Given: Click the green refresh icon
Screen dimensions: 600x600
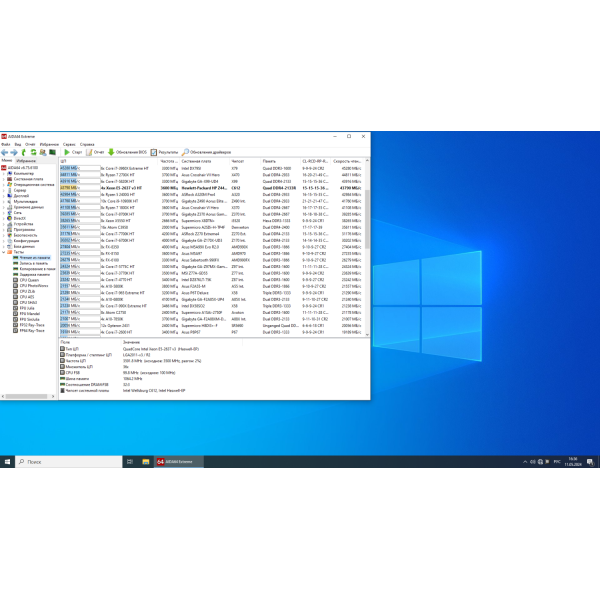Looking at the screenshot, I should (x=33, y=152).
